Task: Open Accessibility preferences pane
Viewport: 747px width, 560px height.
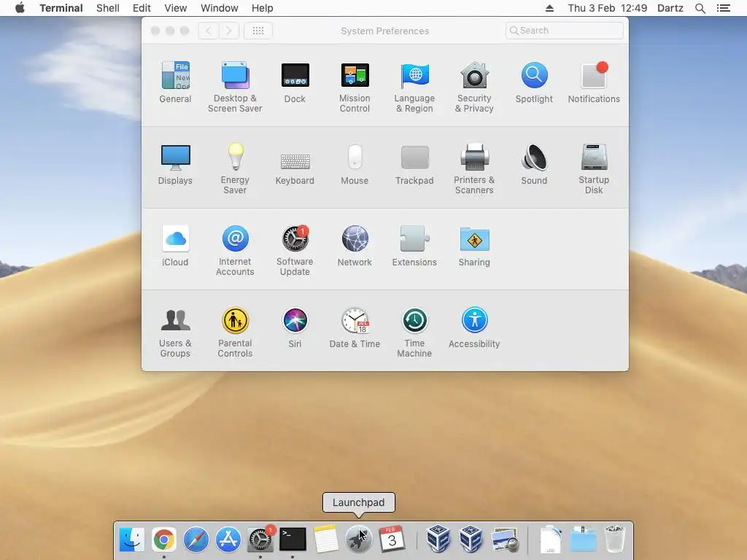Action: 474,327
